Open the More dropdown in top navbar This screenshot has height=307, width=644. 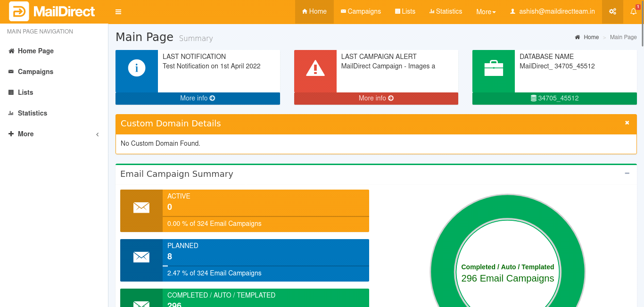(486, 12)
